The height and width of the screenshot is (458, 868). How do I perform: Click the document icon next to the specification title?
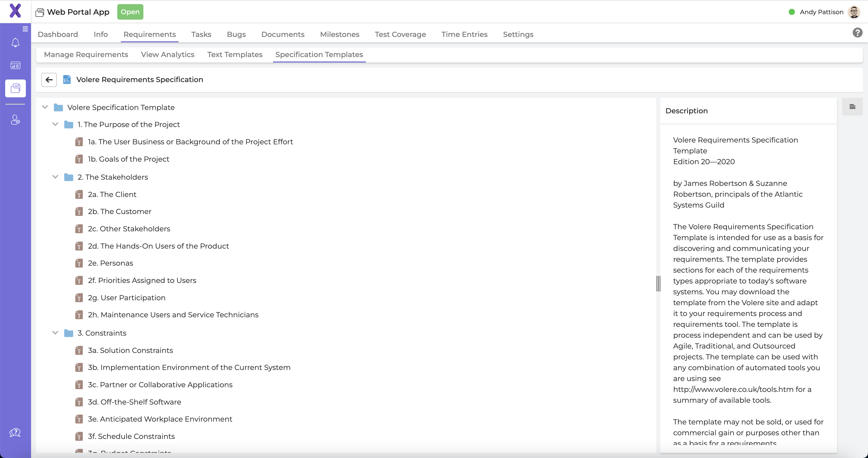click(x=67, y=80)
